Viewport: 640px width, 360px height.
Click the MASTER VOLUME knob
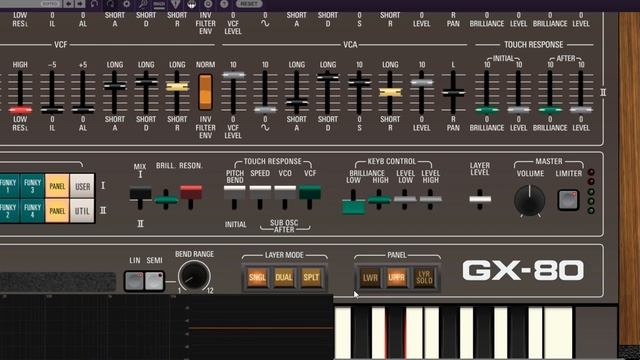530,200
